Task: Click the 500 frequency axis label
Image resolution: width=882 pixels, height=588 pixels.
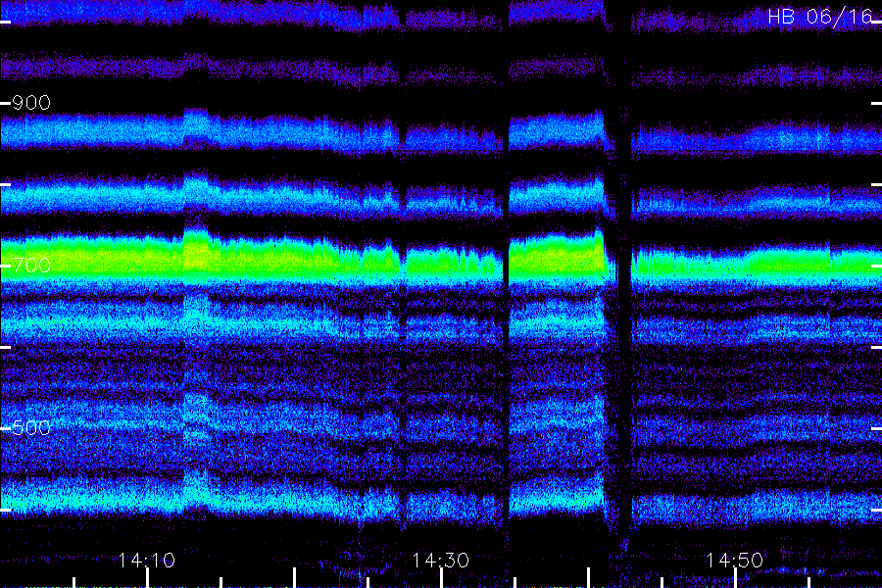Action: 31,427
